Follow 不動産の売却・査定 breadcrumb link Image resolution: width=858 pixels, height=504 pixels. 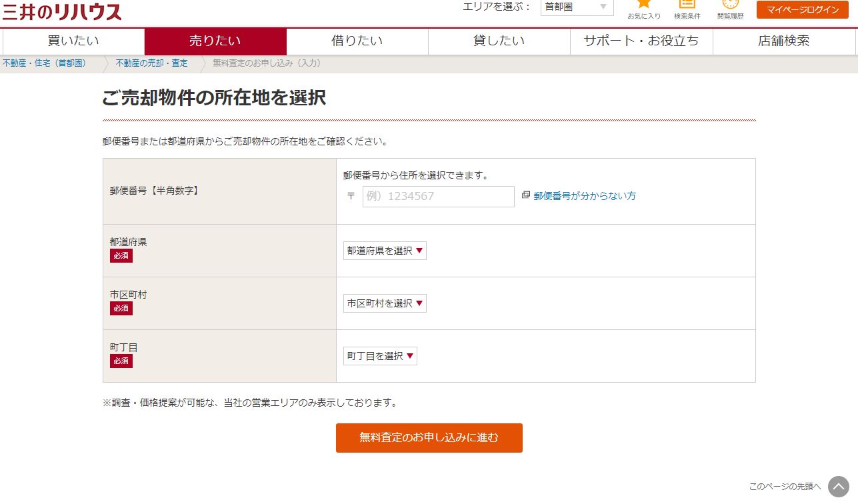(x=152, y=63)
